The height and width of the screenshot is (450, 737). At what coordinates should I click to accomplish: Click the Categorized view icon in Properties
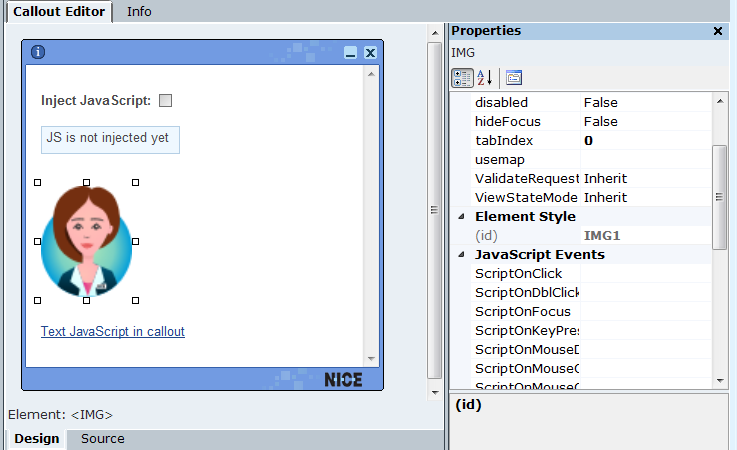click(462, 77)
